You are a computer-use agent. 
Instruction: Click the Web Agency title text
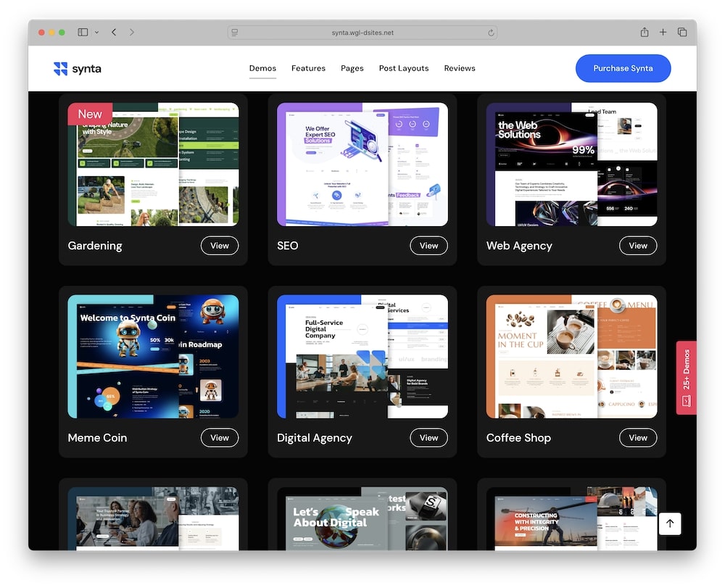click(x=519, y=246)
